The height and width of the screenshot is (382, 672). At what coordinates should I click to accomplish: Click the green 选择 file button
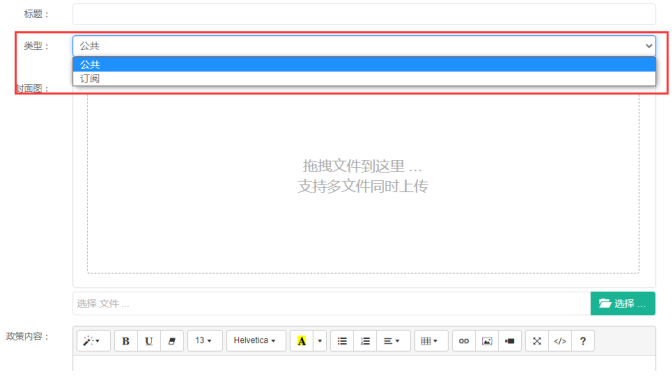point(623,304)
